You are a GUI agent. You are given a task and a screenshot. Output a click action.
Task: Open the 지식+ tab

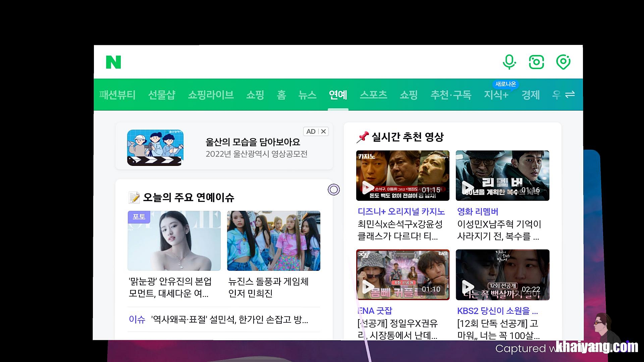tap(496, 95)
